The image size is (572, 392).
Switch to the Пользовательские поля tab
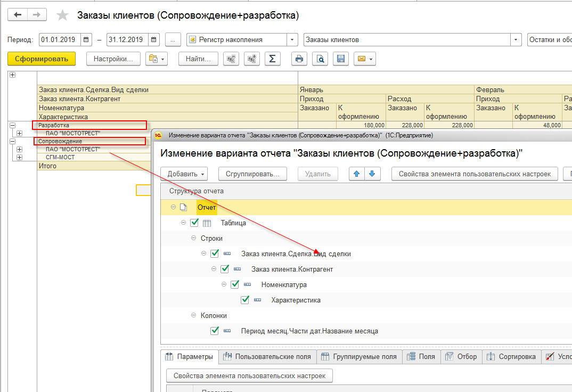pos(267,357)
